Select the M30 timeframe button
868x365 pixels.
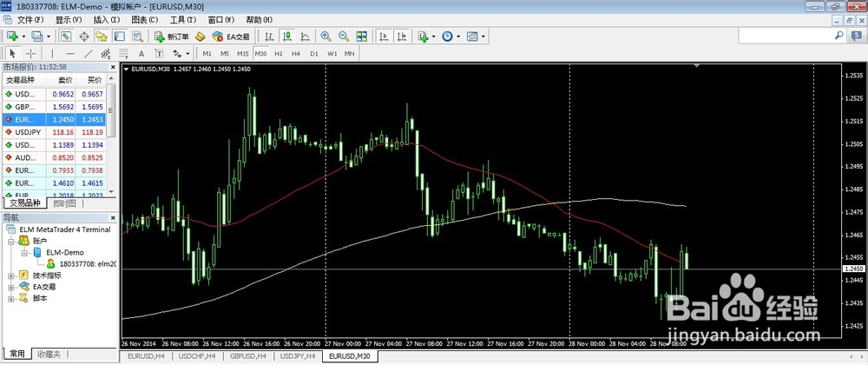tap(260, 54)
